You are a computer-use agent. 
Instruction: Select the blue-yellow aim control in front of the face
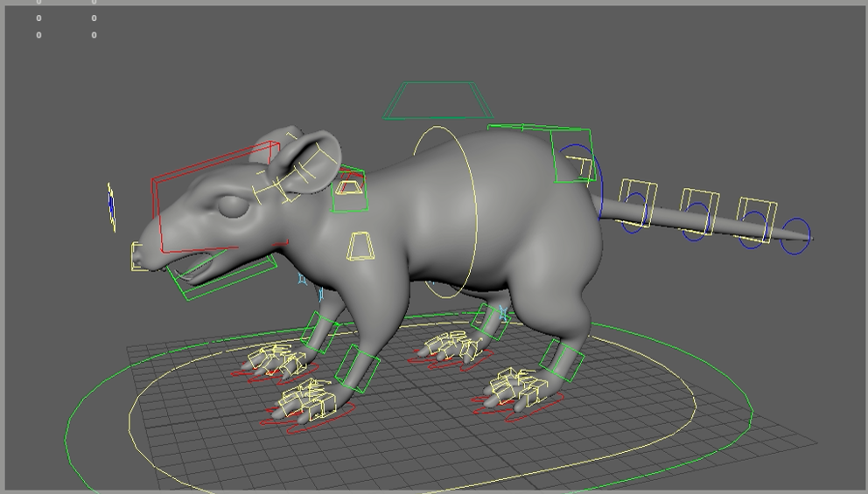coord(111,207)
